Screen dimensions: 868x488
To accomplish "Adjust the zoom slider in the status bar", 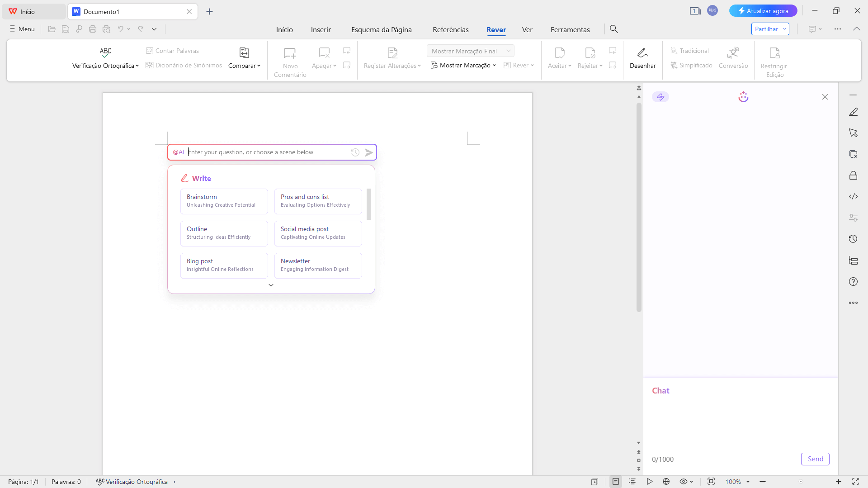I will click(x=800, y=482).
